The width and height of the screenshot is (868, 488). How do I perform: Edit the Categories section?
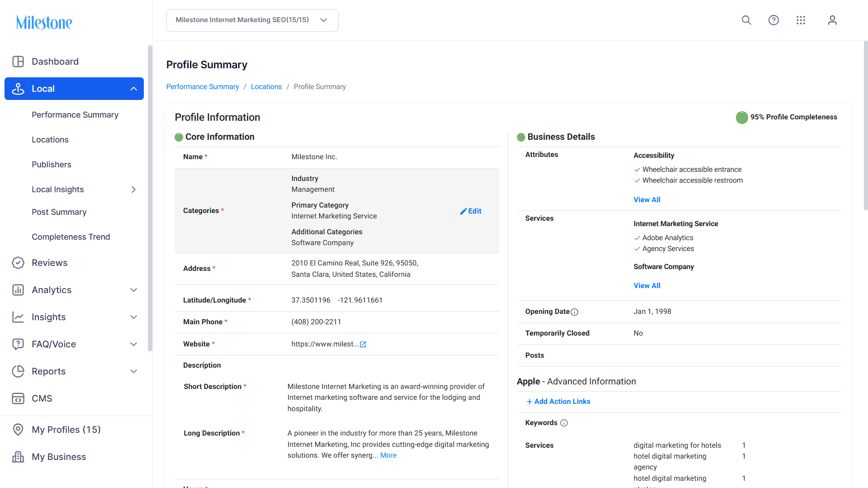click(x=471, y=211)
